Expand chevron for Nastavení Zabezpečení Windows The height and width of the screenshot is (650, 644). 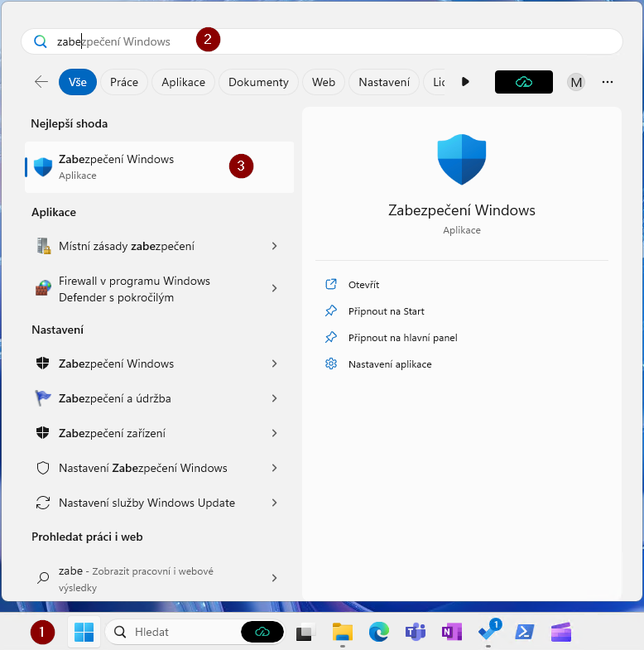pyautogui.click(x=274, y=468)
